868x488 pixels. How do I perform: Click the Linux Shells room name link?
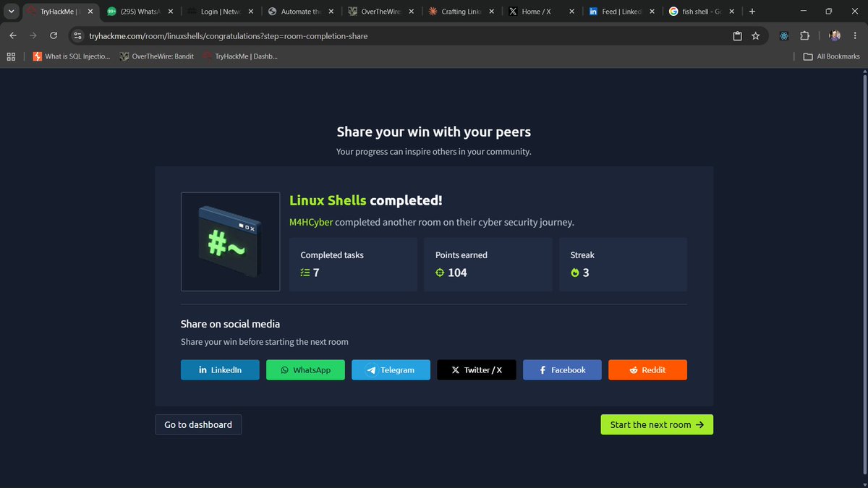point(328,200)
